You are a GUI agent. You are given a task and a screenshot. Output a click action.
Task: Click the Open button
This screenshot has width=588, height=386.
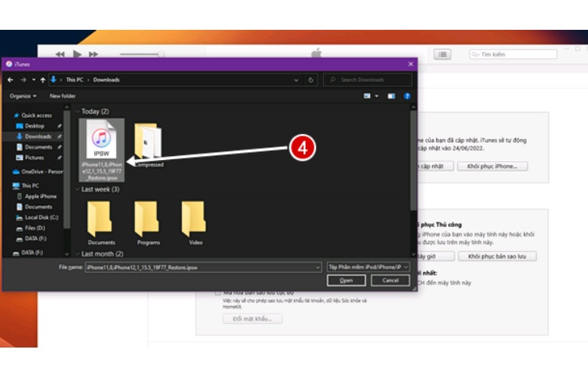coord(346,280)
